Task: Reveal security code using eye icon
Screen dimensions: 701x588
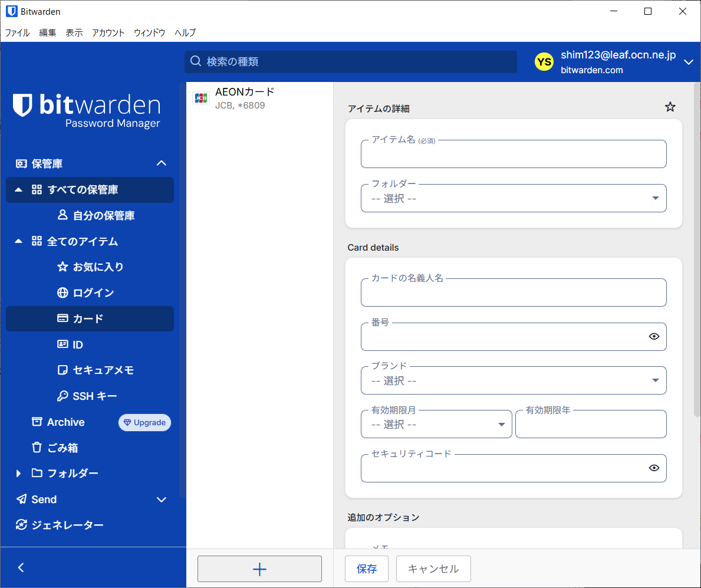Action: click(653, 468)
